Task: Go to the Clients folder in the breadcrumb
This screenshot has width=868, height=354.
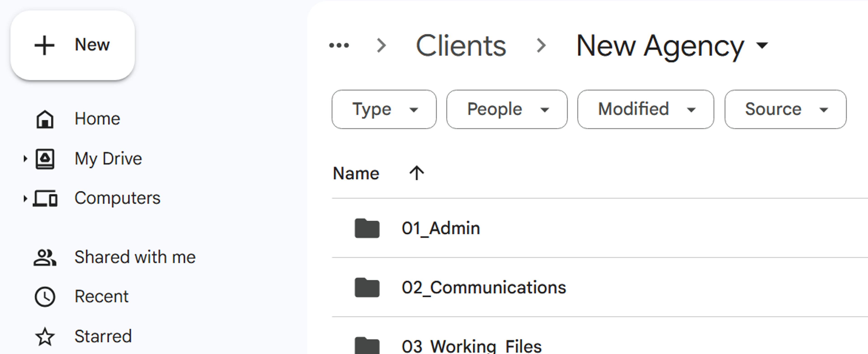Action: tap(461, 45)
